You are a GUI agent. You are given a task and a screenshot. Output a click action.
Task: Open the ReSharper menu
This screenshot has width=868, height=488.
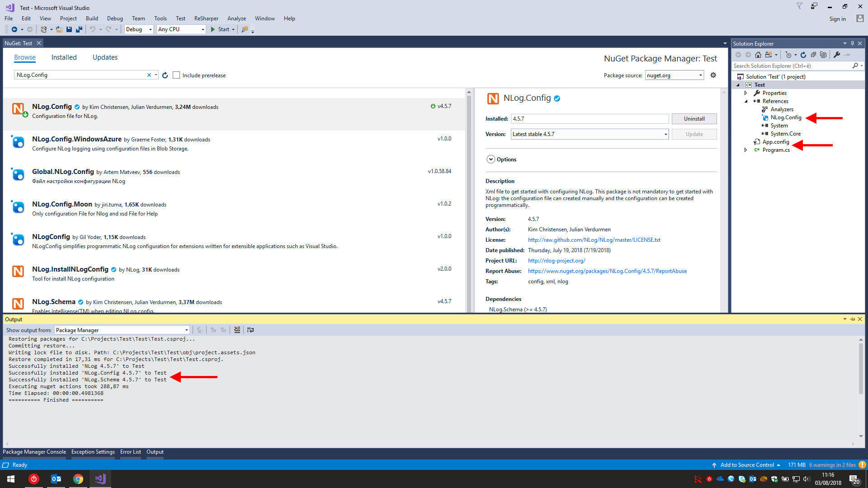click(206, 19)
